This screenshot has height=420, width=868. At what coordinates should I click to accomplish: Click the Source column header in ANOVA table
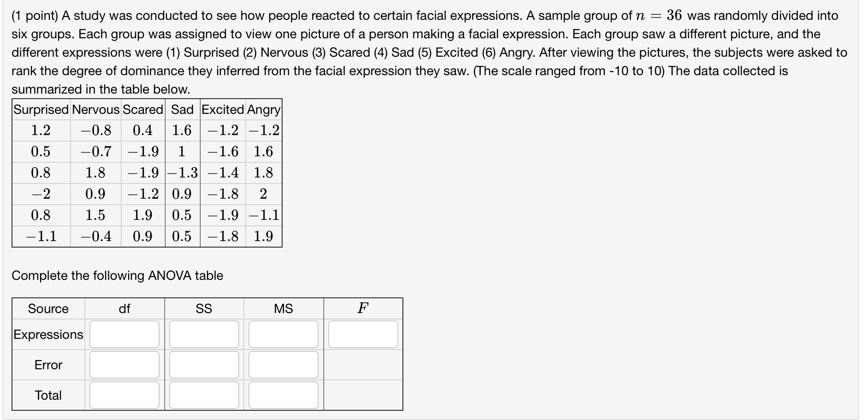(x=47, y=309)
